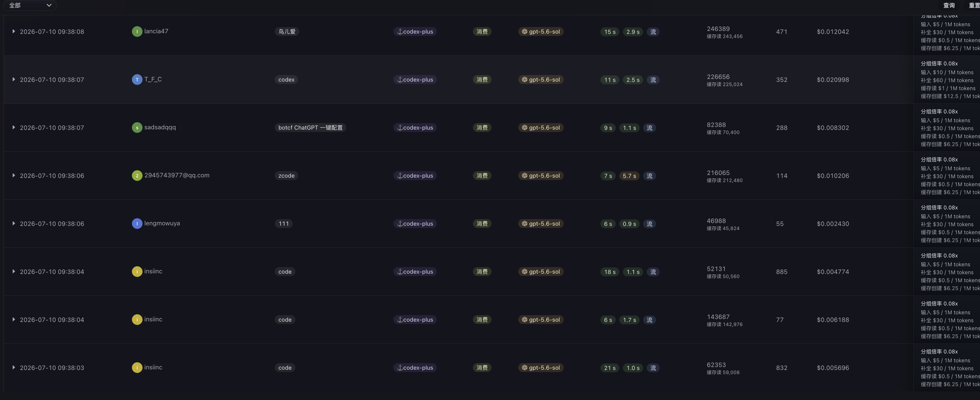Click the 重置 reset button
980x400 pixels.
point(974,5)
